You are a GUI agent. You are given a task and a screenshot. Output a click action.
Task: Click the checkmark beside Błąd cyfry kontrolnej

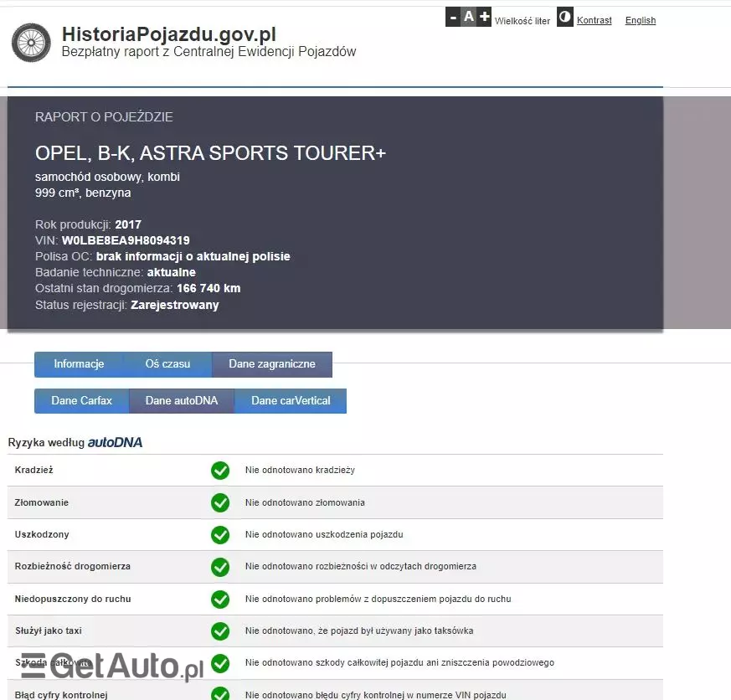click(219, 693)
